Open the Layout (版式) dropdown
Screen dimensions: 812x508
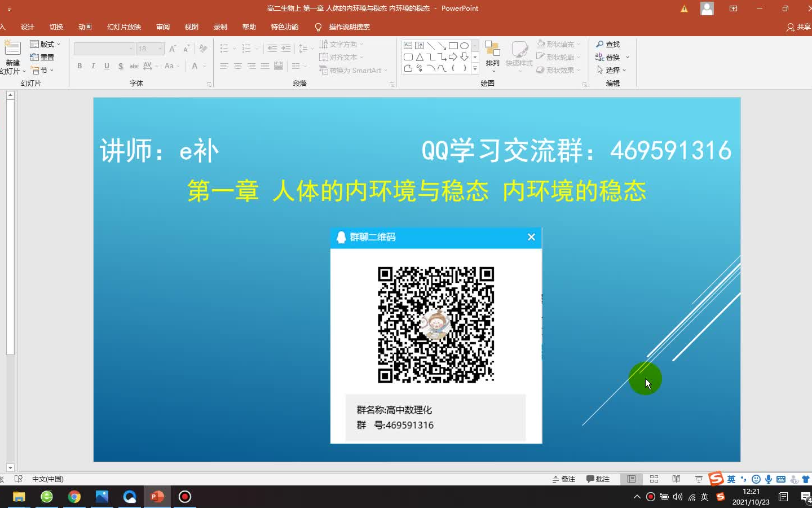point(45,44)
